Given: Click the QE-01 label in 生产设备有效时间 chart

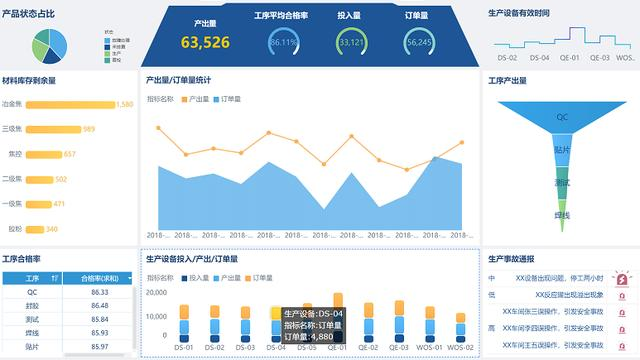Looking at the screenshot, I should pyautogui.click(x=569, y=58).
